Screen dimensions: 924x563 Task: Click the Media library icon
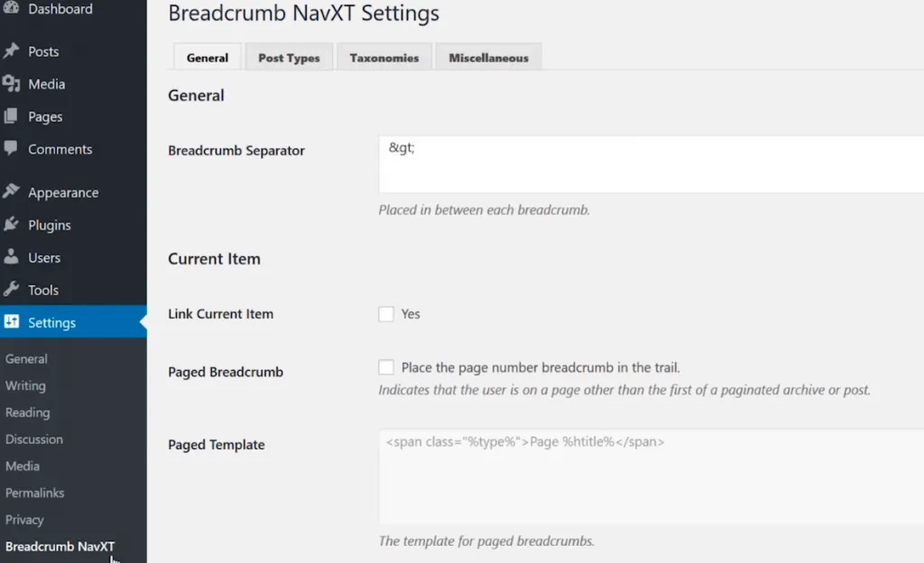point(12,84)
